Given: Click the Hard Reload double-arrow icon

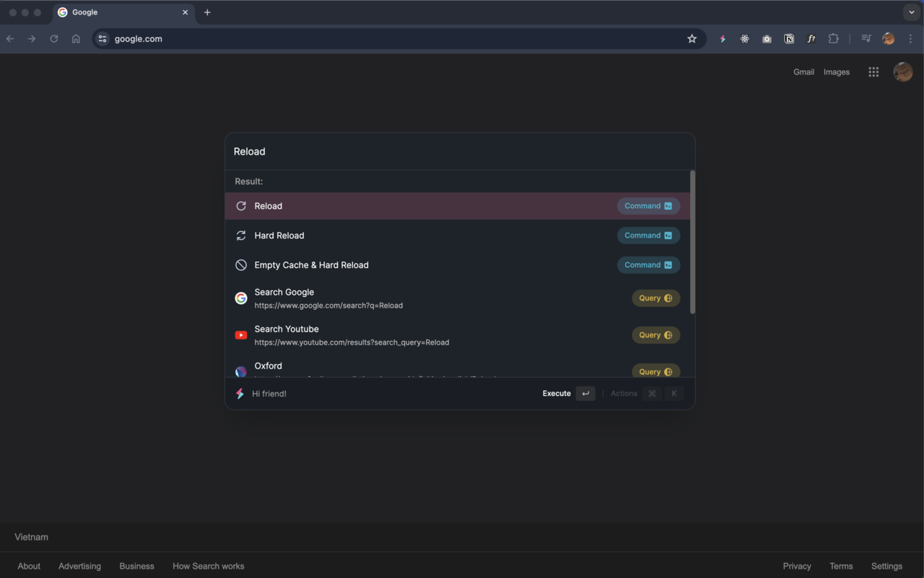Looking at the screenshot, I should [241, 236].
